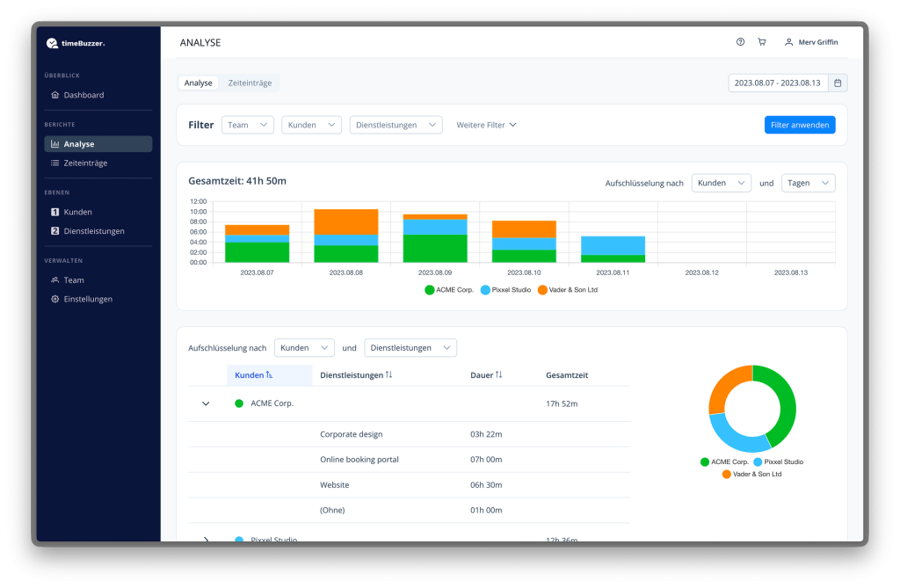Viewport: 900px width, 588px height.
Task: Open the Kunden filter dropdown
Action: (311, 125)
